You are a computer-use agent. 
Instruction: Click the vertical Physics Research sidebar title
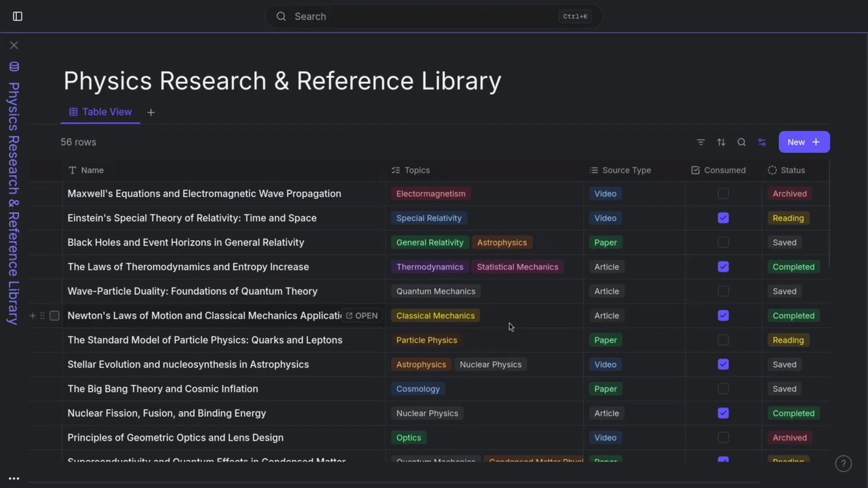click(x=14, y=203)
